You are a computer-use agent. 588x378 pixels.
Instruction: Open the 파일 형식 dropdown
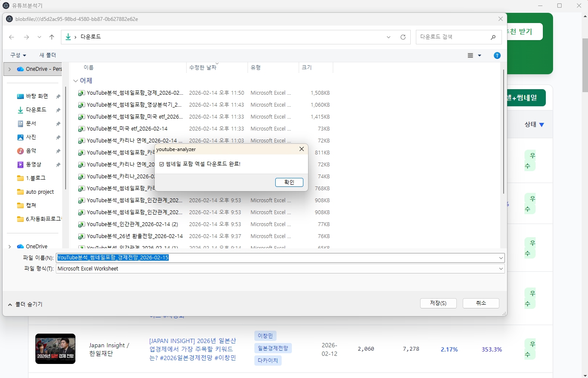[501, 269]
